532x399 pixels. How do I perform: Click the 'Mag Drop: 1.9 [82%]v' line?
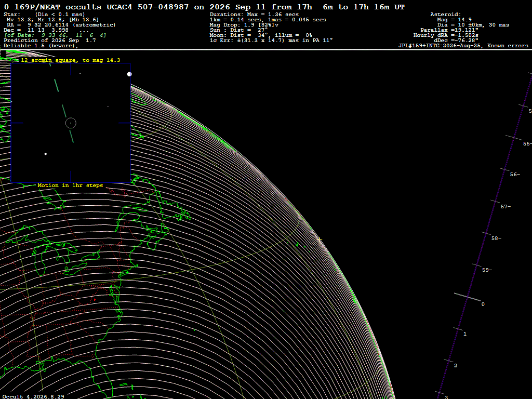[244, 25]
